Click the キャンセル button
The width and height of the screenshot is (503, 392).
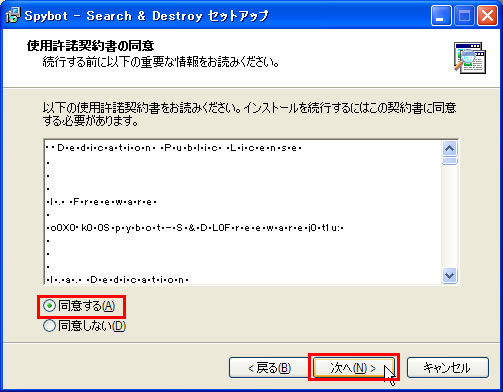click(x=448, y=368)
